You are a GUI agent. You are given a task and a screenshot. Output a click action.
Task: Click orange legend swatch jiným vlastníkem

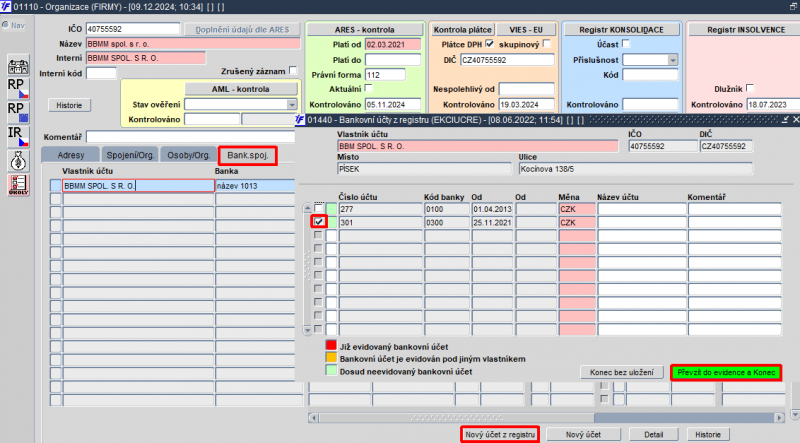[331, 358]
